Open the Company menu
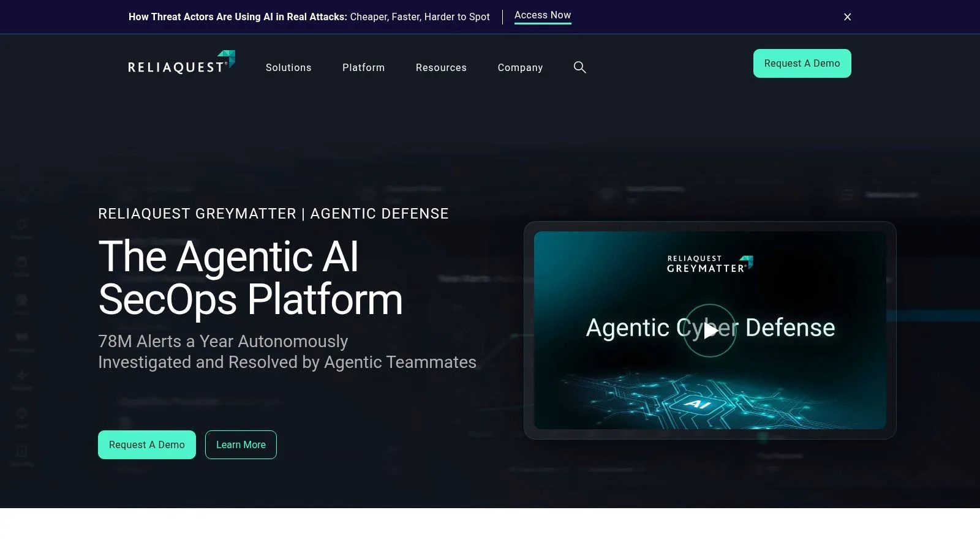This screenshot has width=980, height=551. click(520, 67)
